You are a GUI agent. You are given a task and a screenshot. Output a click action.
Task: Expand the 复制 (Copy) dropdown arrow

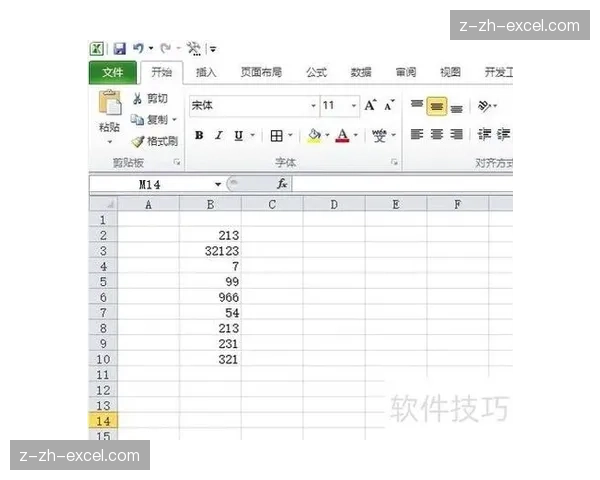(174, 120)
